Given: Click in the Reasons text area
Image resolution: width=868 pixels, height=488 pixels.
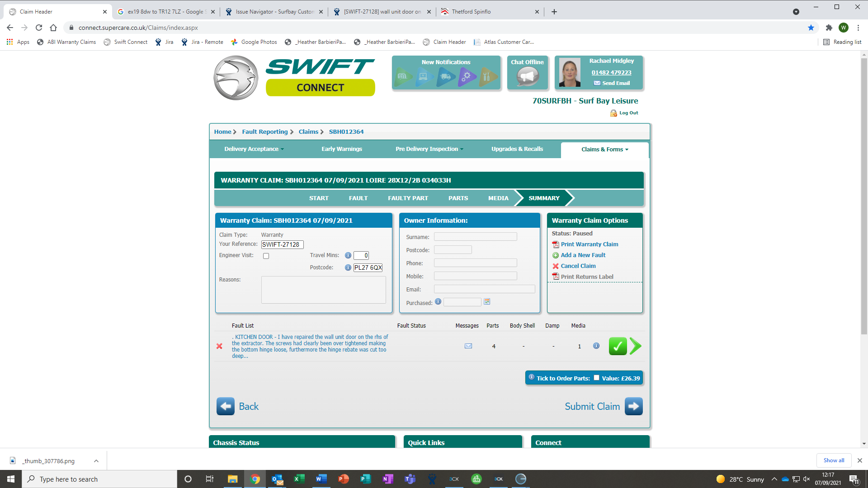Looking at the screenshot, I should 323,290.
